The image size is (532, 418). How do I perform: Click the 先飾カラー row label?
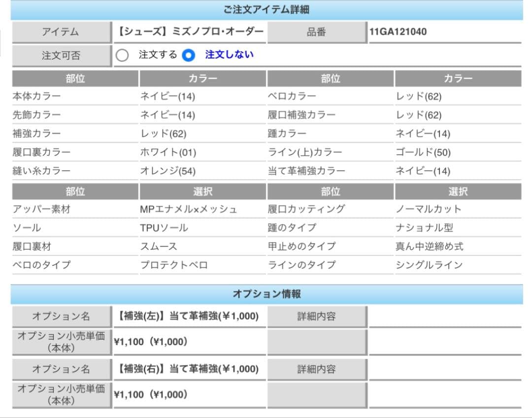[x=36, y=115]
